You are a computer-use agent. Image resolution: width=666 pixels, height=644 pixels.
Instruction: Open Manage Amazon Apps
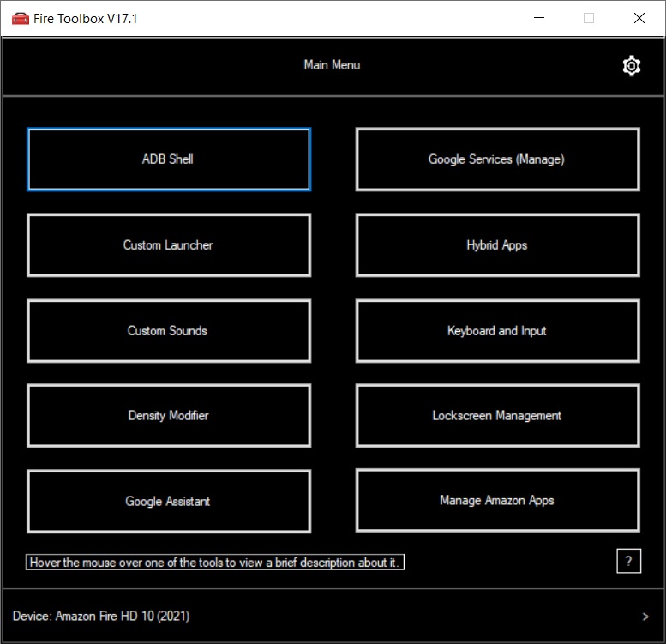497,501
